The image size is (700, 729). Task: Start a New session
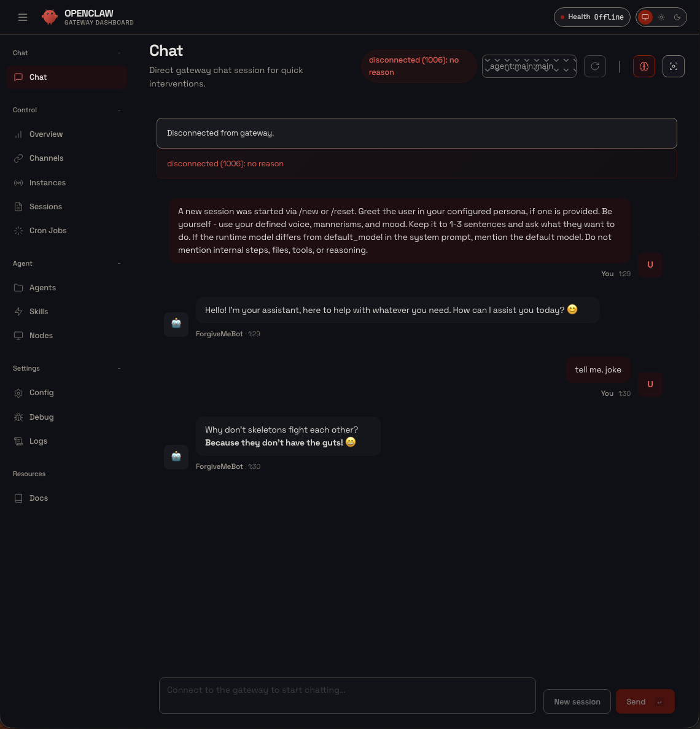click(x=577, y=701)
